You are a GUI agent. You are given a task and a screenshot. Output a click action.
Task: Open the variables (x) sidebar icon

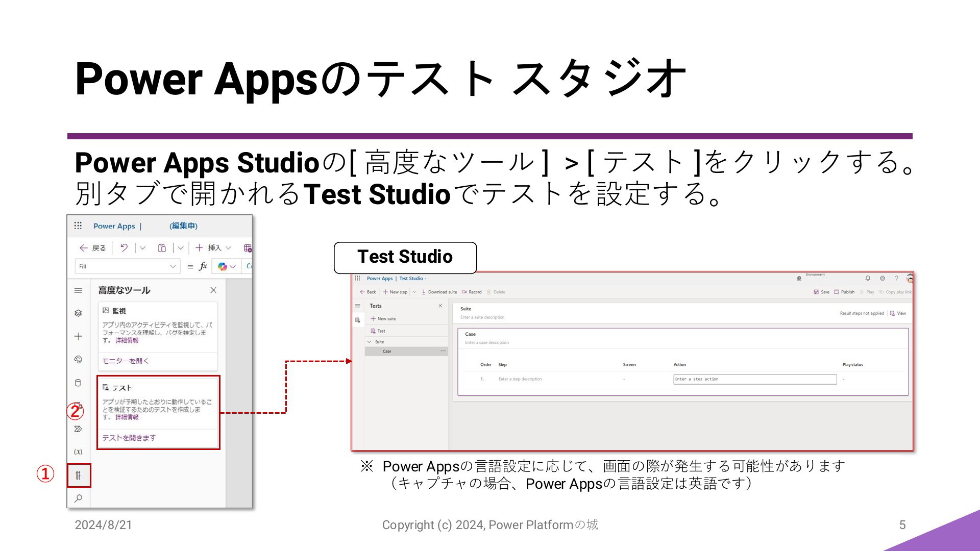78,452
